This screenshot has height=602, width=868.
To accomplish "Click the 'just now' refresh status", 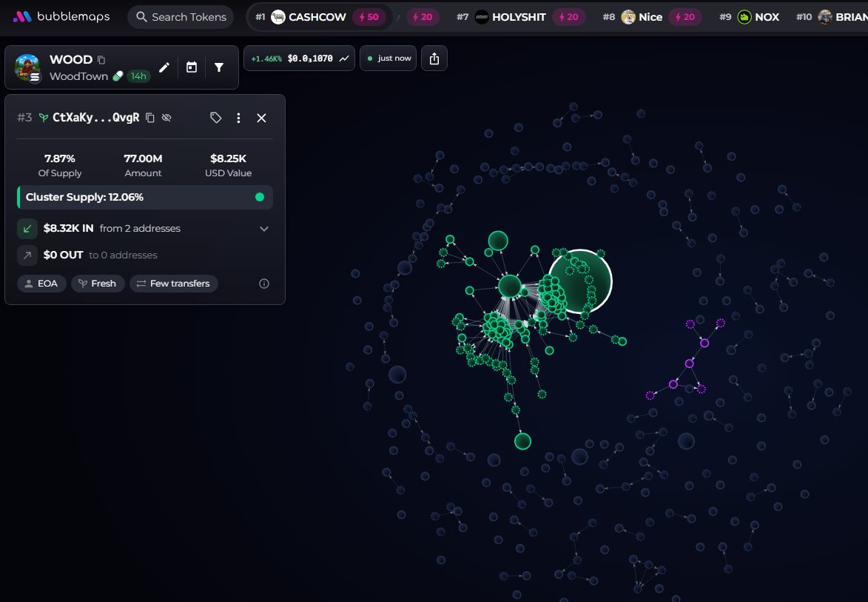I will 388,58.
